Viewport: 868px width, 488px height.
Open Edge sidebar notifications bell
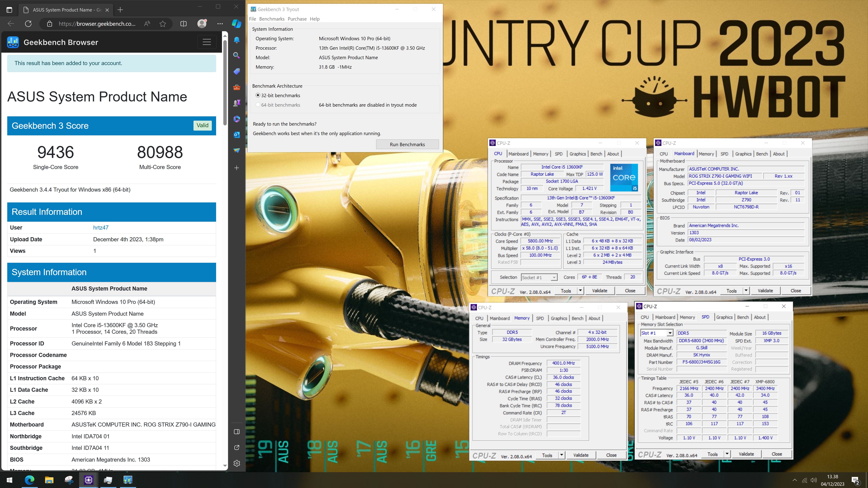point(236,40)
